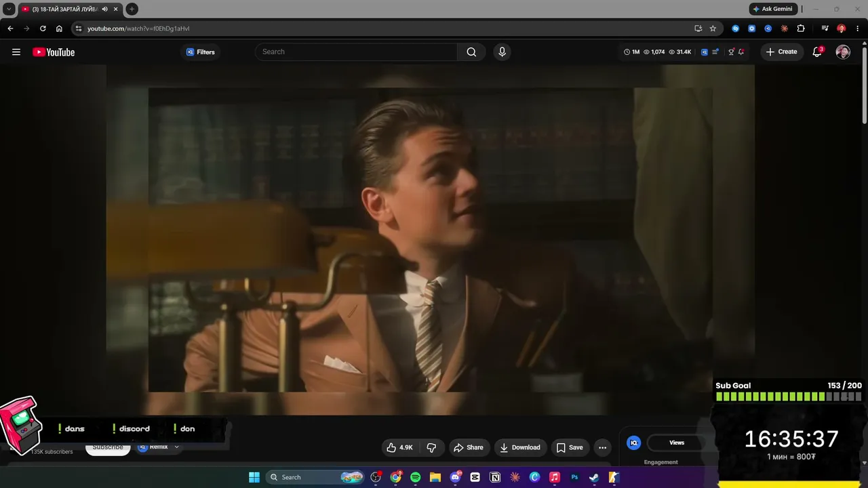Open the vidIQ Filters button
868x488 pixels.
200,52
